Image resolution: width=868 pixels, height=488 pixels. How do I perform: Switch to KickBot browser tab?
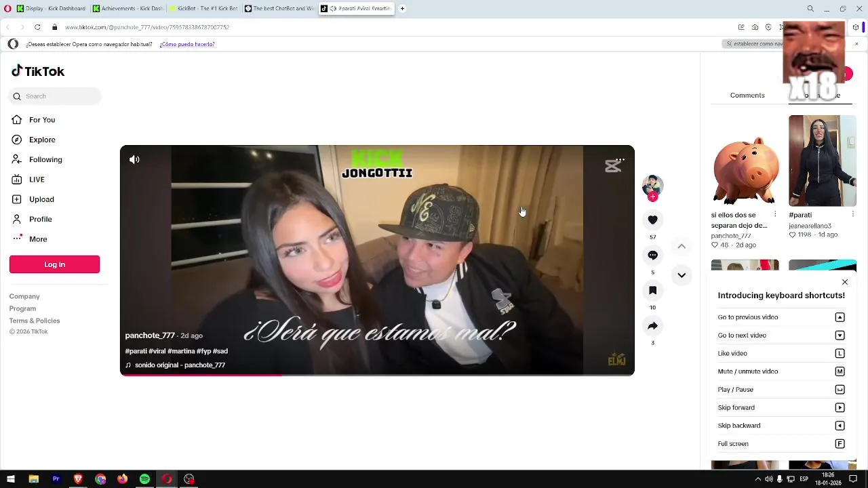[203, 9]
